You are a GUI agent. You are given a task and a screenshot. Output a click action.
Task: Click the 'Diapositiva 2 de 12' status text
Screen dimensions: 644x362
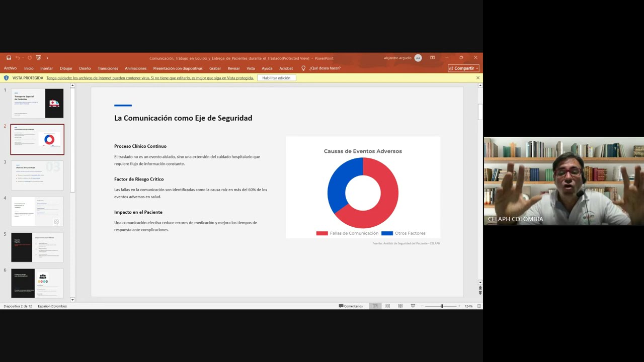(x=18, y=306)
